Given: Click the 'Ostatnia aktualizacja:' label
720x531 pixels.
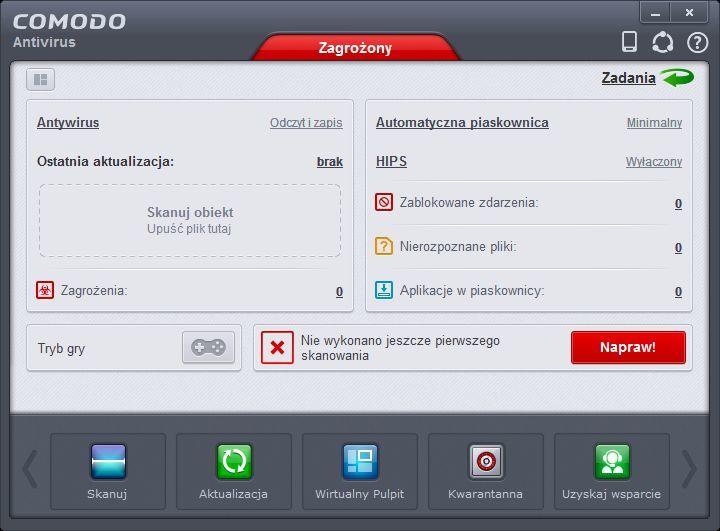Looking at the screenshot, I should [106, 162].
